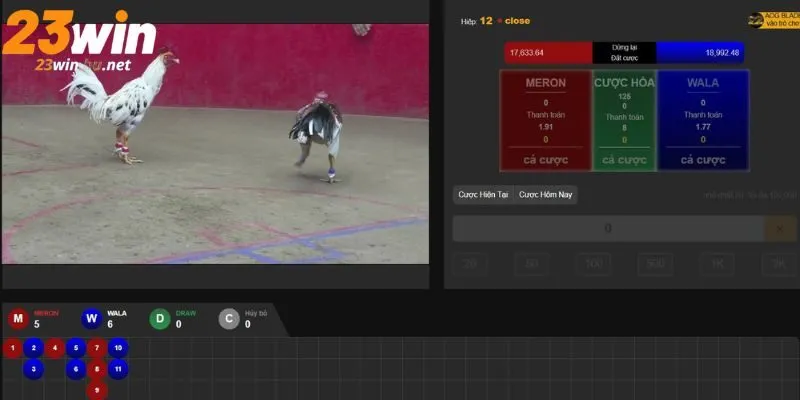Click the 23win logo

point(82,40)
